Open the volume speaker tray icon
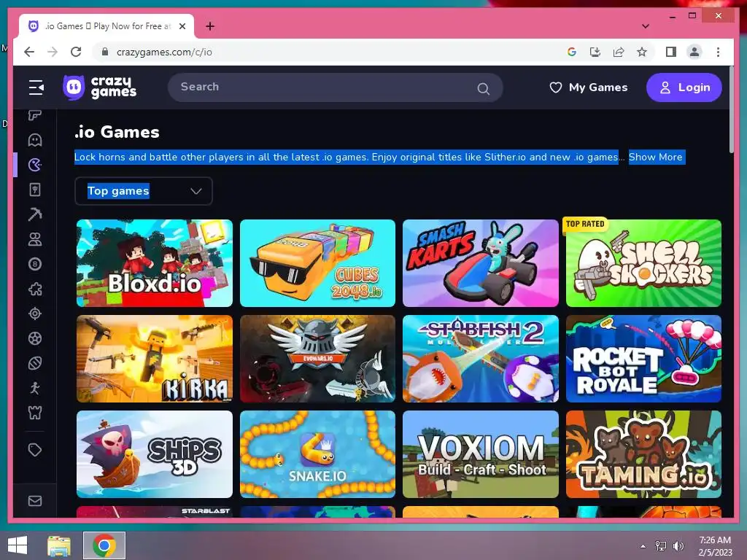Screen dimensions: 747x560 [x=678, y=546]
